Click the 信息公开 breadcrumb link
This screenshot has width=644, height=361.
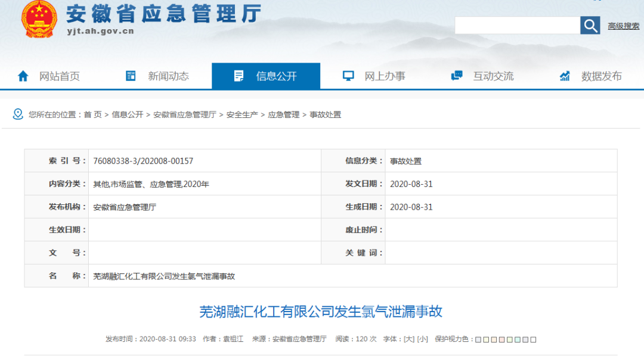(128, 114)
